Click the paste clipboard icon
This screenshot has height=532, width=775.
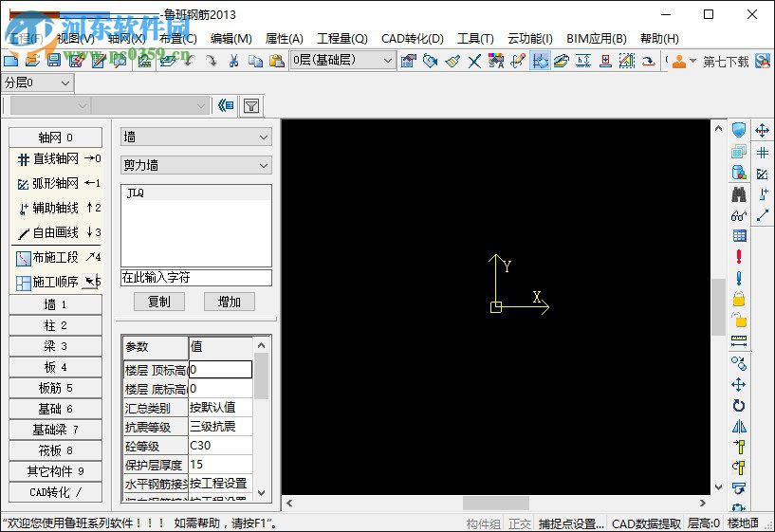point(277,61)
